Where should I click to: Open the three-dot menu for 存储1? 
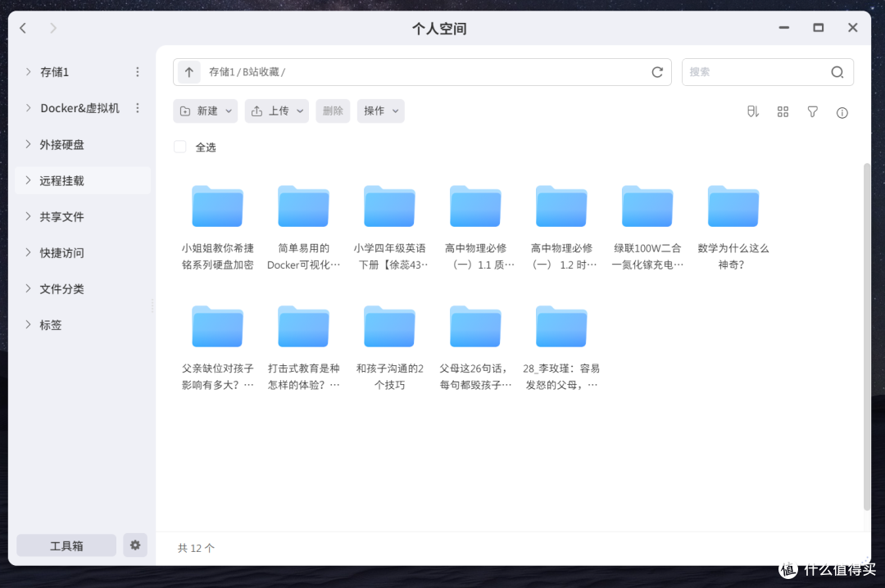pyautogui.click(x=137, y=72)
